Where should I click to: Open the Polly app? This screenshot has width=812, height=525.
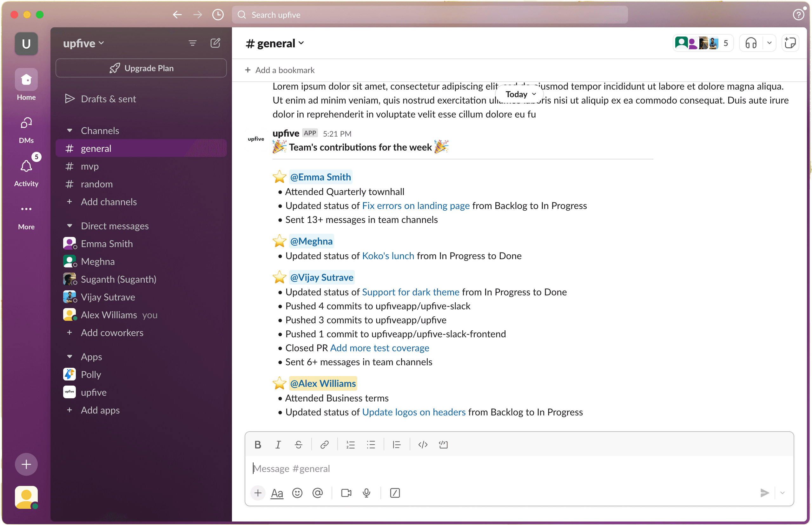[141, 375]
